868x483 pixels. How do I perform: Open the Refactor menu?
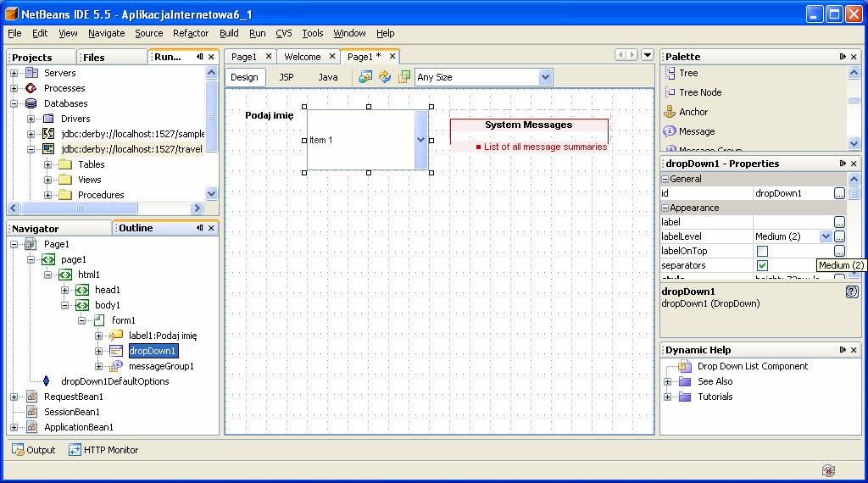point(191,33)
